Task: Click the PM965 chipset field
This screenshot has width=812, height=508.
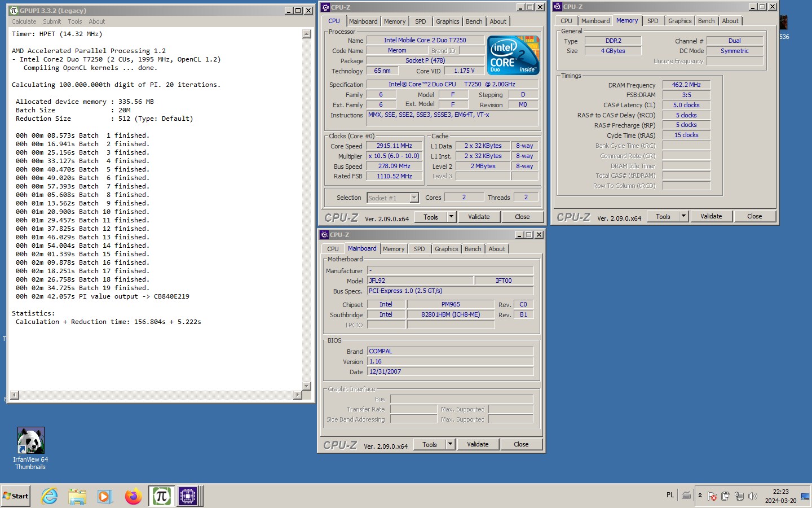Action: coord(451,304)
